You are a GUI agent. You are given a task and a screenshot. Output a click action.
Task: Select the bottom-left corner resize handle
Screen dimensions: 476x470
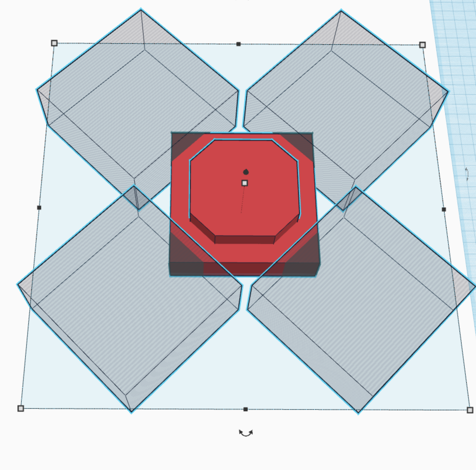point(21,408)
